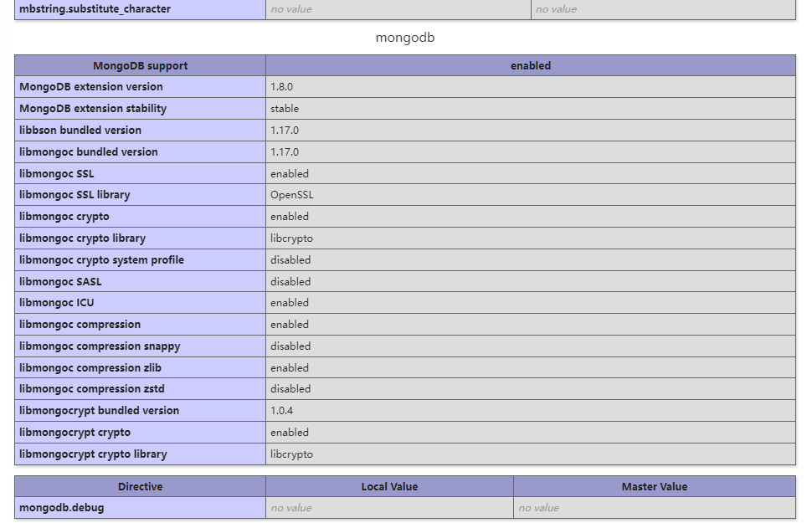Select the "libmongoc SSL library" label
The height and width of the screenshot is (523, 812).
tap(75, 195)
